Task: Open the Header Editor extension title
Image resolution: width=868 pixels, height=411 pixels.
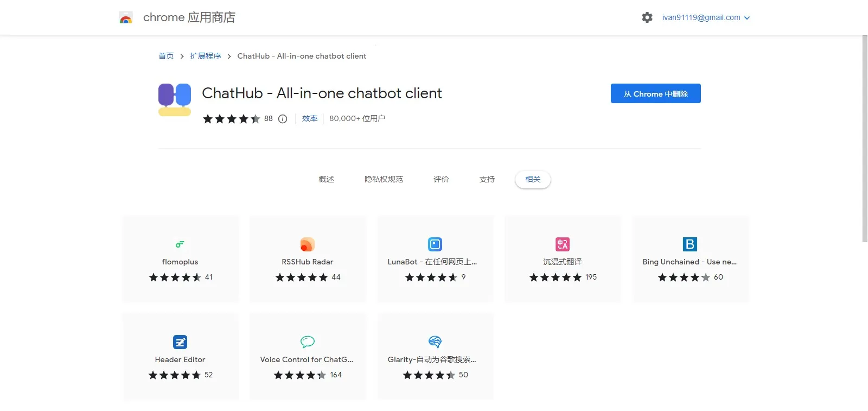Action: tap(180, 359)
